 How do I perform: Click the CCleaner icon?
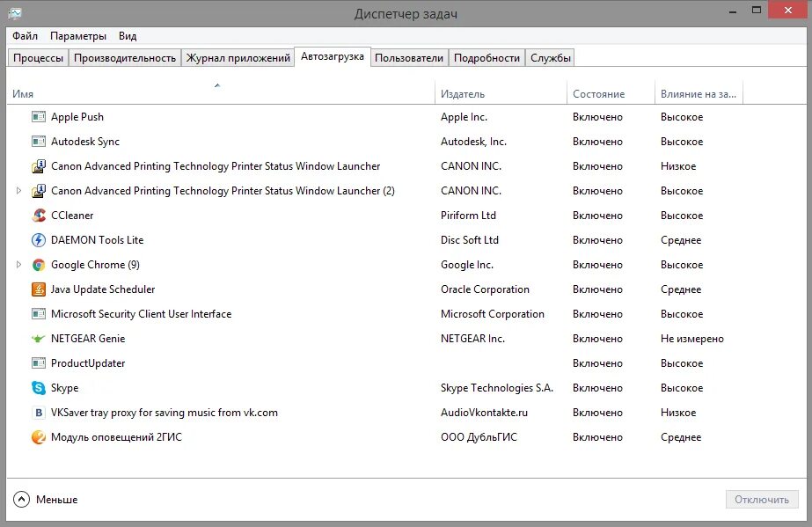tap(39, 216)
